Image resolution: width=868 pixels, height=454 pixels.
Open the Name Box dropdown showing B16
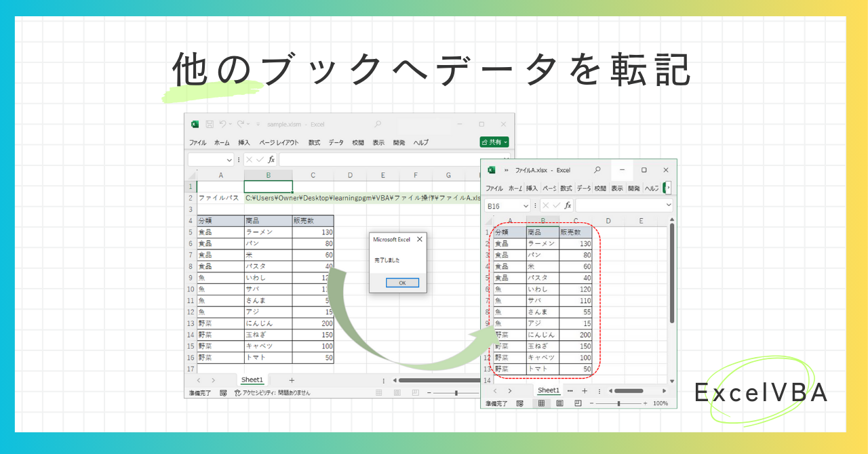click(x=526, y=205)
